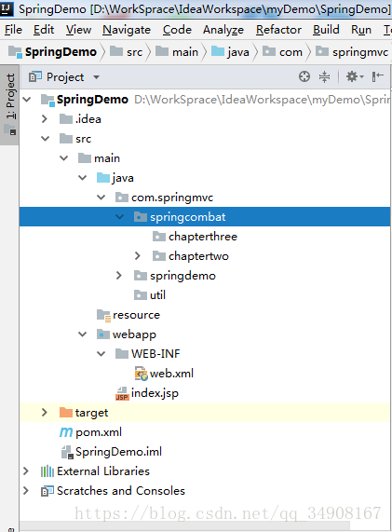Open the Code menu
The image size is (392, 532).
(x=177, y=30)
